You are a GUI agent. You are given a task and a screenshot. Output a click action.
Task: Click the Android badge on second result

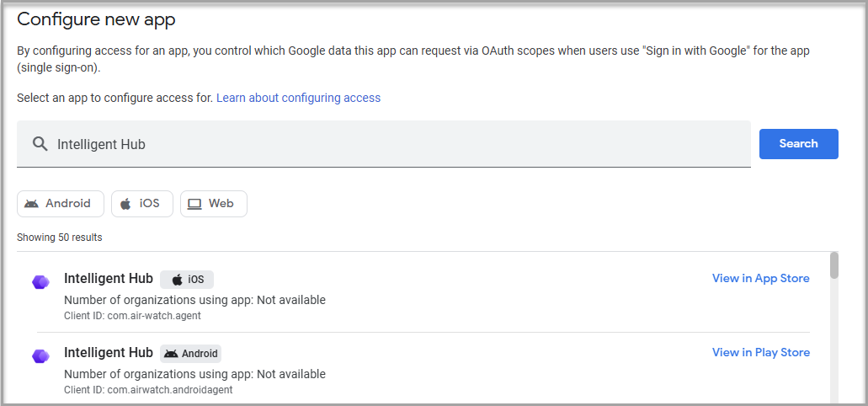pos(191,354)
